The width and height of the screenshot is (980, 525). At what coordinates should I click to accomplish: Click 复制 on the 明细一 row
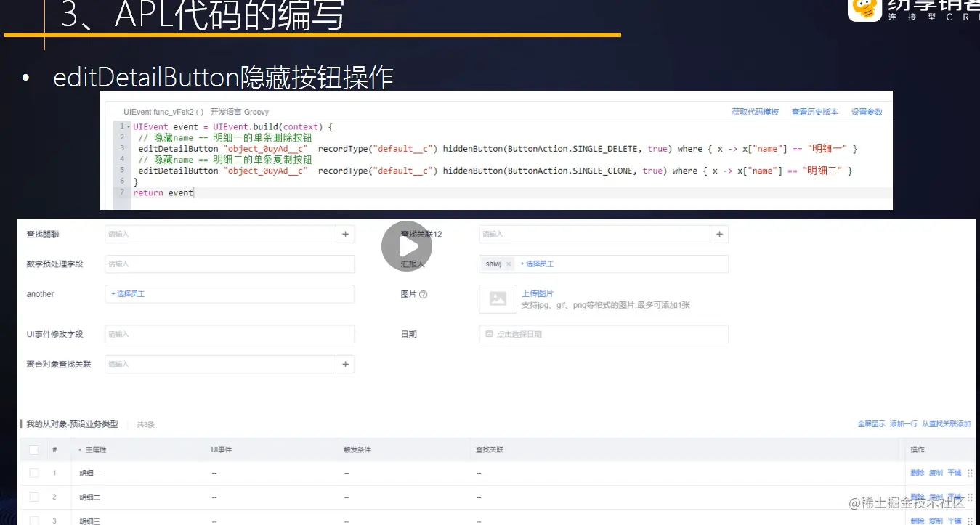coord(936,473)
